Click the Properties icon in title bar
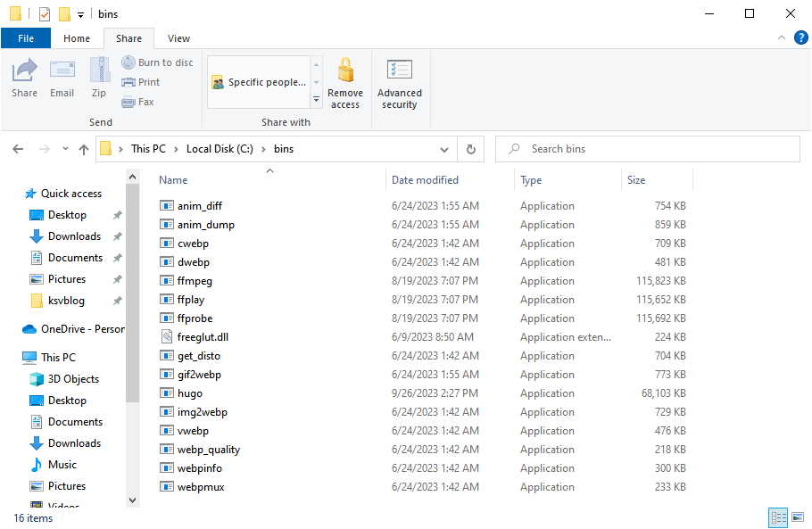This screenshot has height=529, width=812. pos(45,14)
